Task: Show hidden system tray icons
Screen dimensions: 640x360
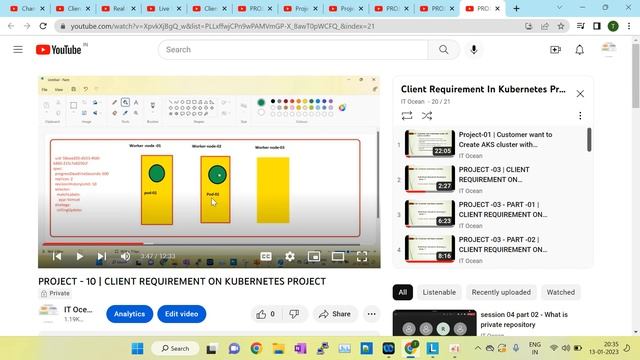Action: point(477,348)
